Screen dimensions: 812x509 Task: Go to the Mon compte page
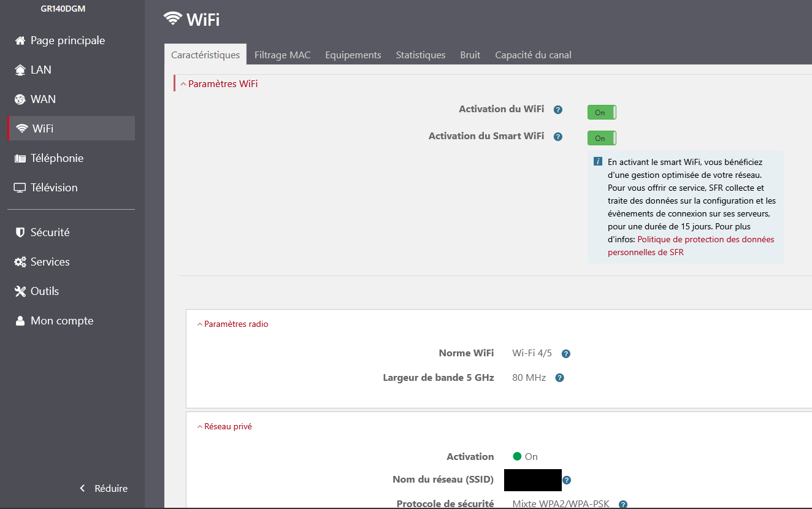tap(61, 321)
